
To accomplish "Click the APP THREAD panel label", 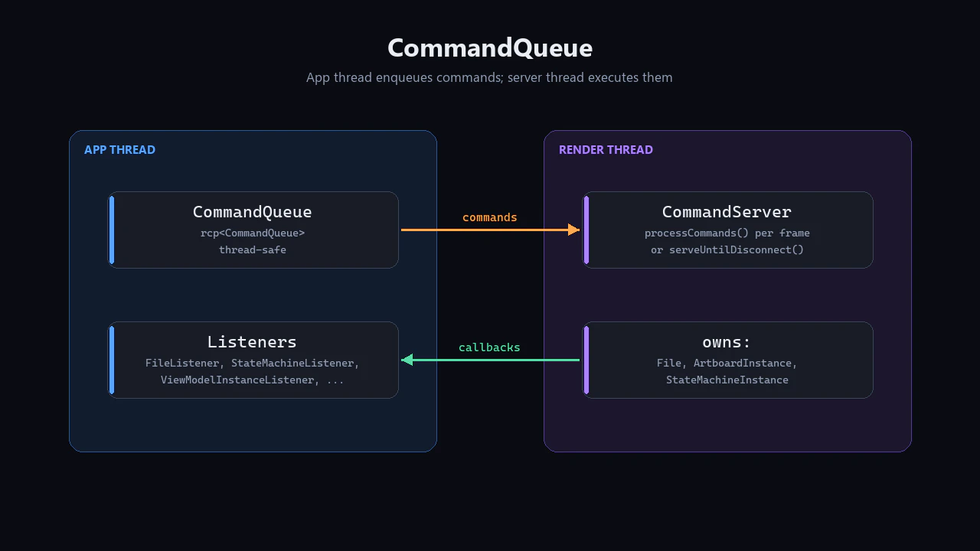I will coord(119,150).
